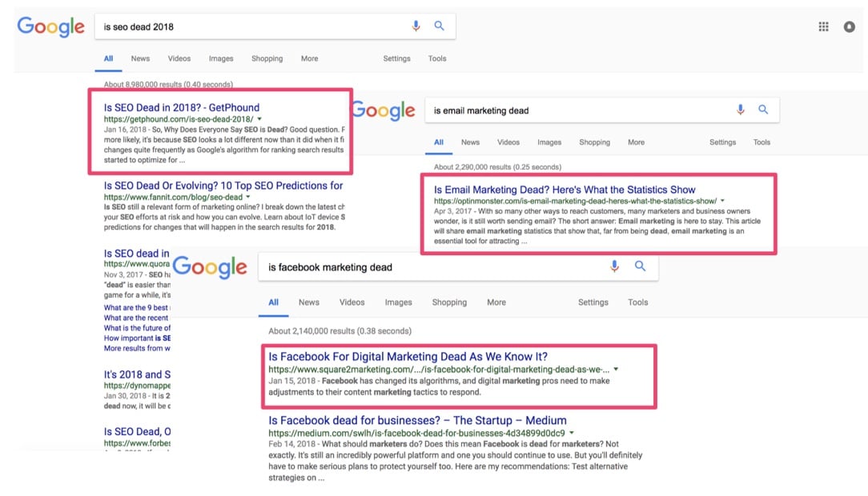The width and height of the screenshot is (868, 496).
Task: Open the Google apps grid icon
Action: coord(824,26)
